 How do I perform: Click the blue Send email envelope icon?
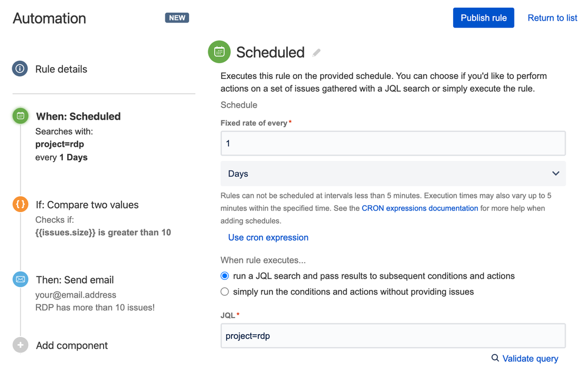pos(21,279)
